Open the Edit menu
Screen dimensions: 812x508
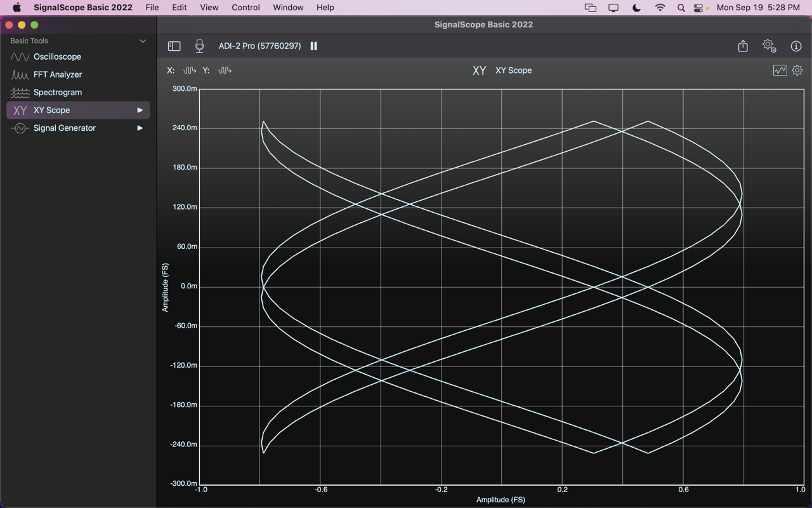180,8
